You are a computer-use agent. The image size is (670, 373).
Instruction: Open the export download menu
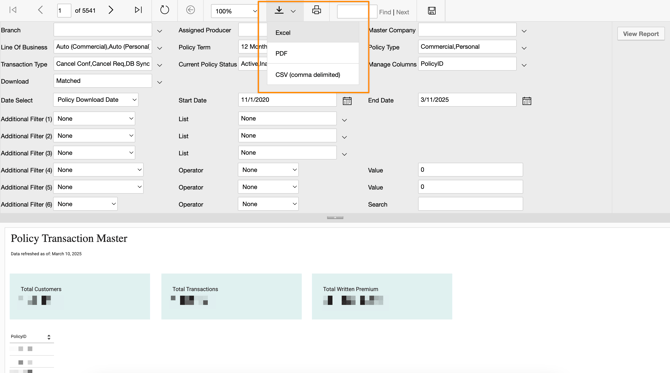point(285,10)
